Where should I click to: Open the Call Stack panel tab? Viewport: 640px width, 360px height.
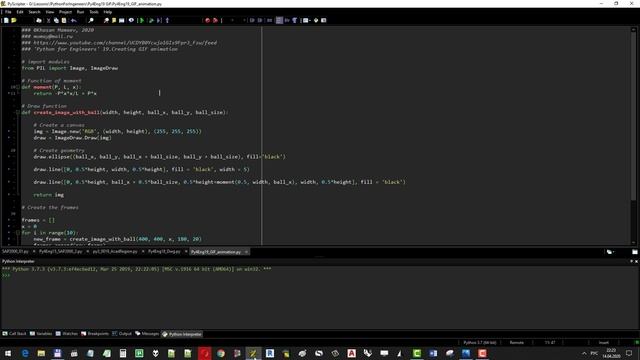(14, 334)
